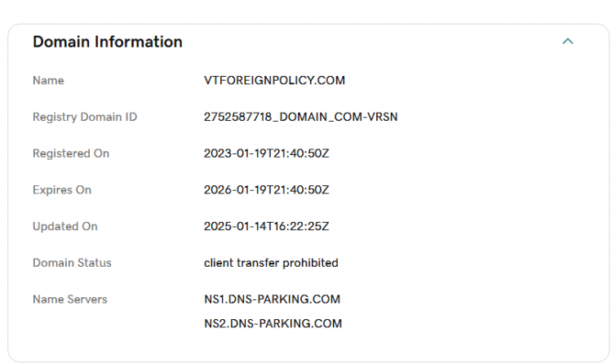
Task: Collapse the Domain Information section chevron
Action: point(568,42)
